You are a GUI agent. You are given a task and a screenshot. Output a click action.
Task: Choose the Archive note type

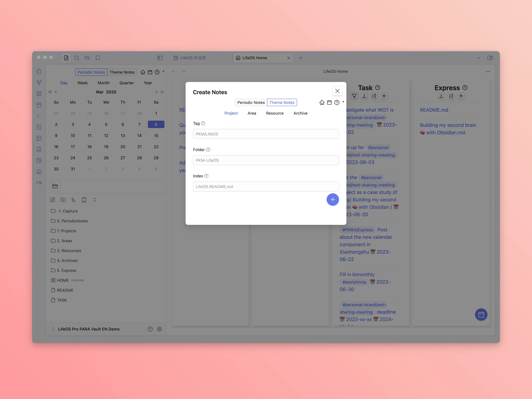pos(300,113)
